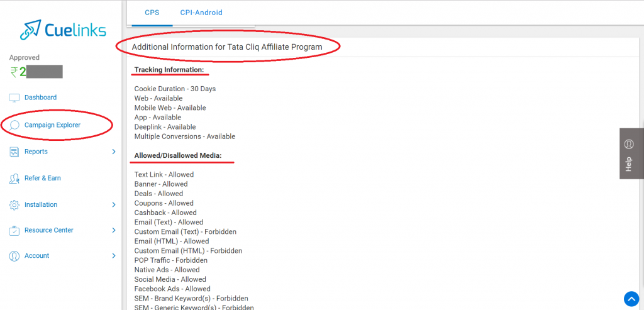Click 'Banner - Allowed' line
The height and width of the screenshot is (310, 644).
click(161, 184)
